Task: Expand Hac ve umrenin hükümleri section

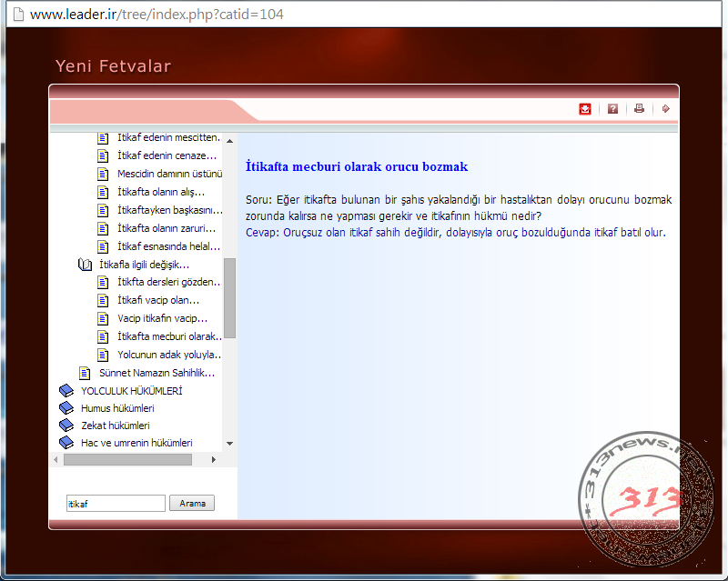Action: point(136,442)
